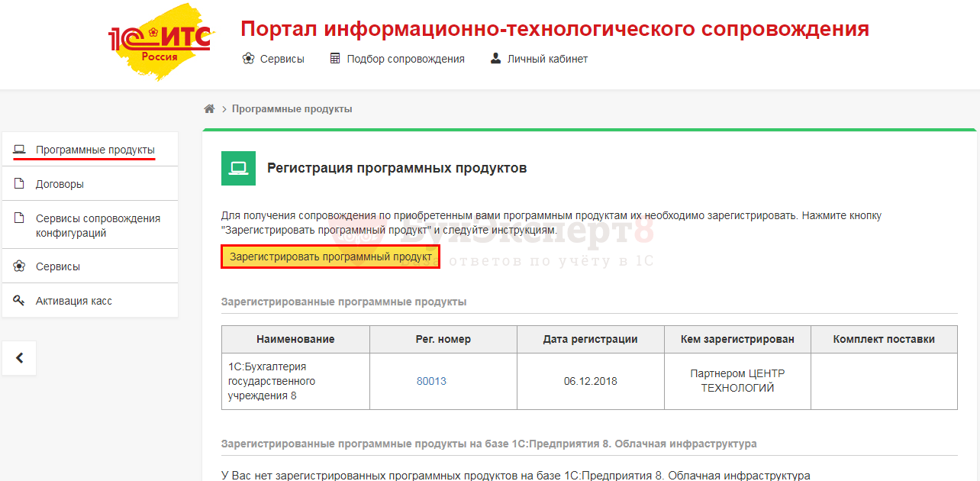The width and height of the screenshot is (980, 481).
Task: Open Личный кабинет text in header menu
Action: tap(547, 59)
